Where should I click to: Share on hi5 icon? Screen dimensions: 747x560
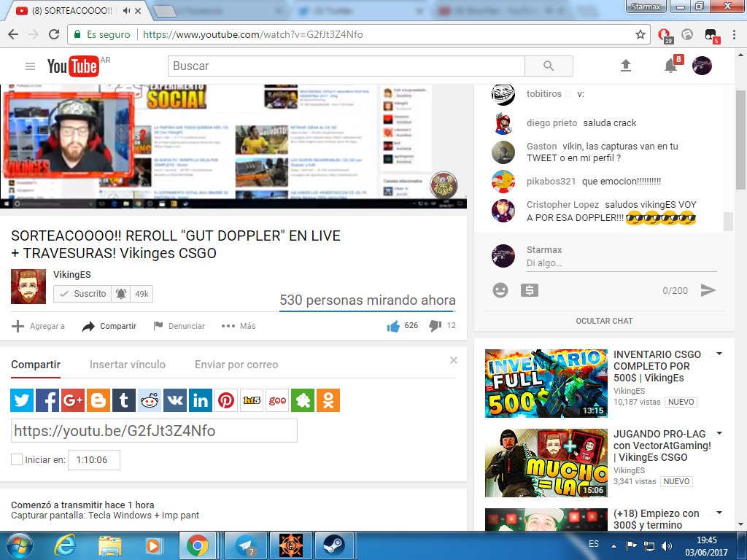tap(252, 400)
